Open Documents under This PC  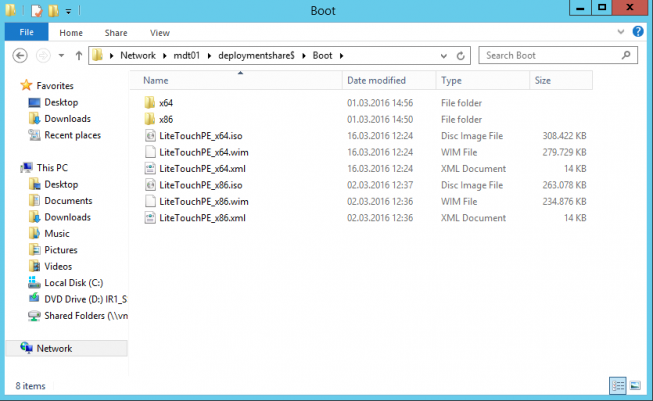click(68, 201)
